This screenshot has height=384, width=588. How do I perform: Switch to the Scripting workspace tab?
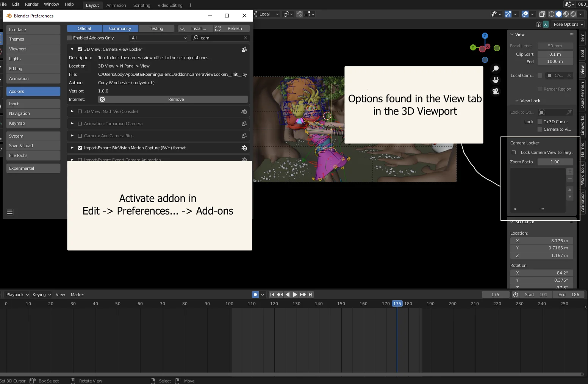tap(142, 5)
